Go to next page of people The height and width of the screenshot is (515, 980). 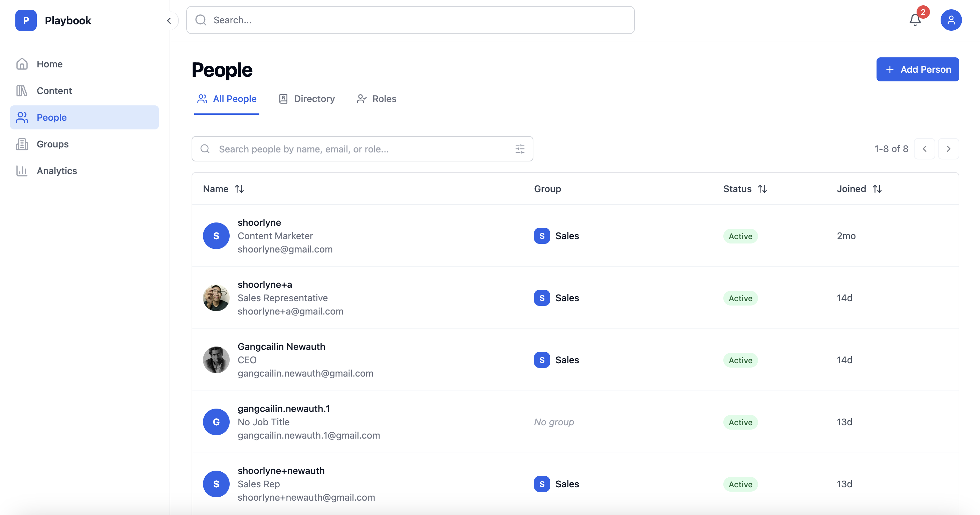point(948,149)
